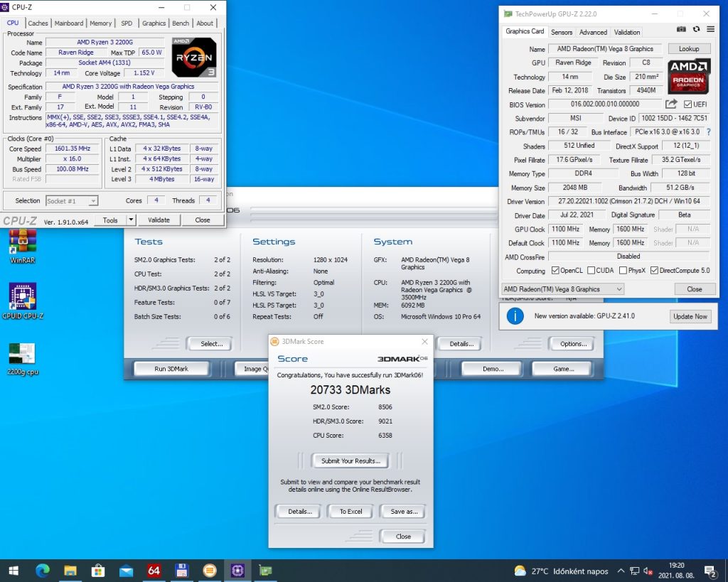Click Validate button in CPU-Z
The height and width of the screenshot is (582, 728).
[159, 220]
